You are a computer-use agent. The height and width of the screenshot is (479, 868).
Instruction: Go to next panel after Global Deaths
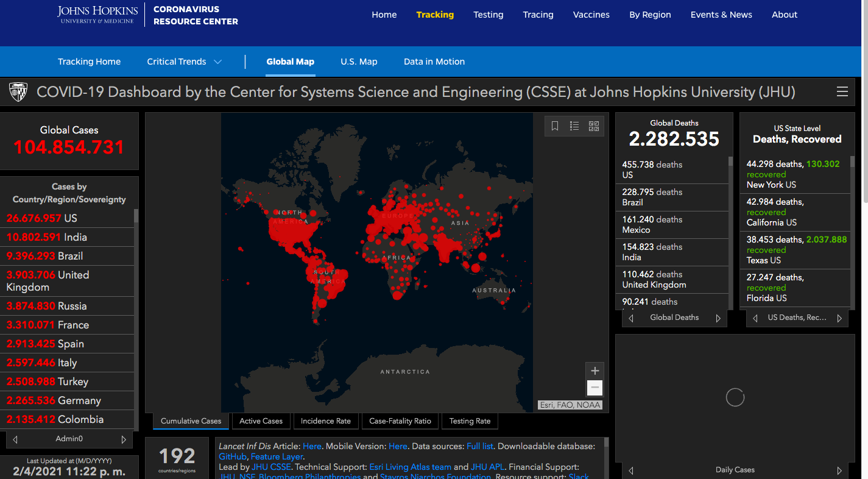click(718, 318)
